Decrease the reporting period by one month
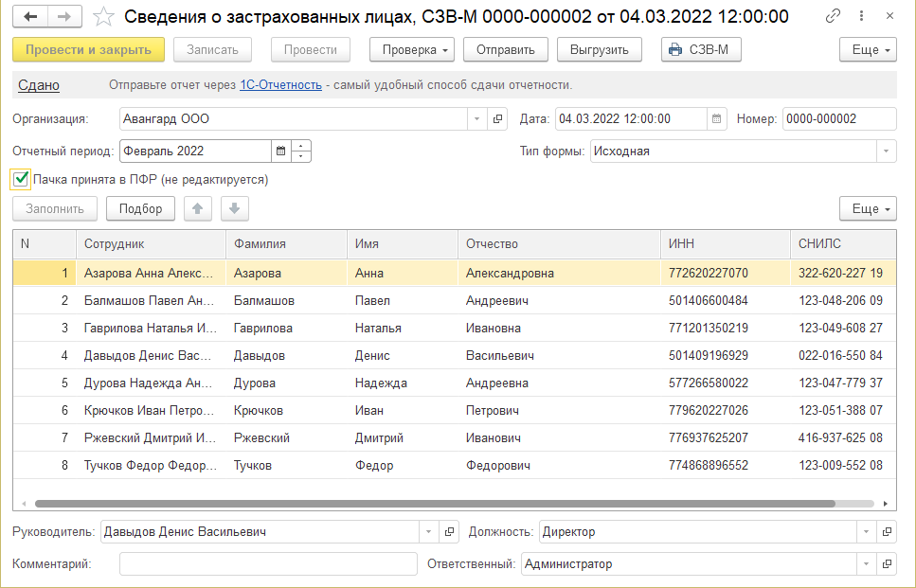916x588 pixels. click(x=301, y=156)
